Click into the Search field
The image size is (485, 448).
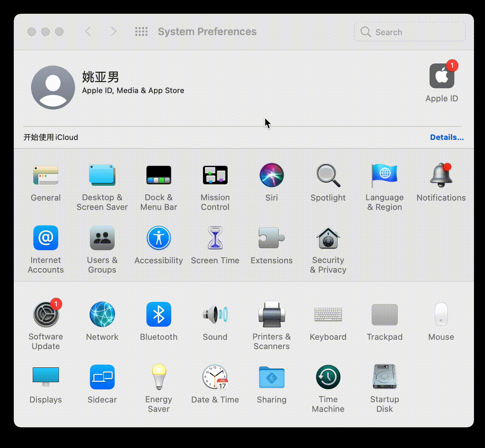click(410, 32)
